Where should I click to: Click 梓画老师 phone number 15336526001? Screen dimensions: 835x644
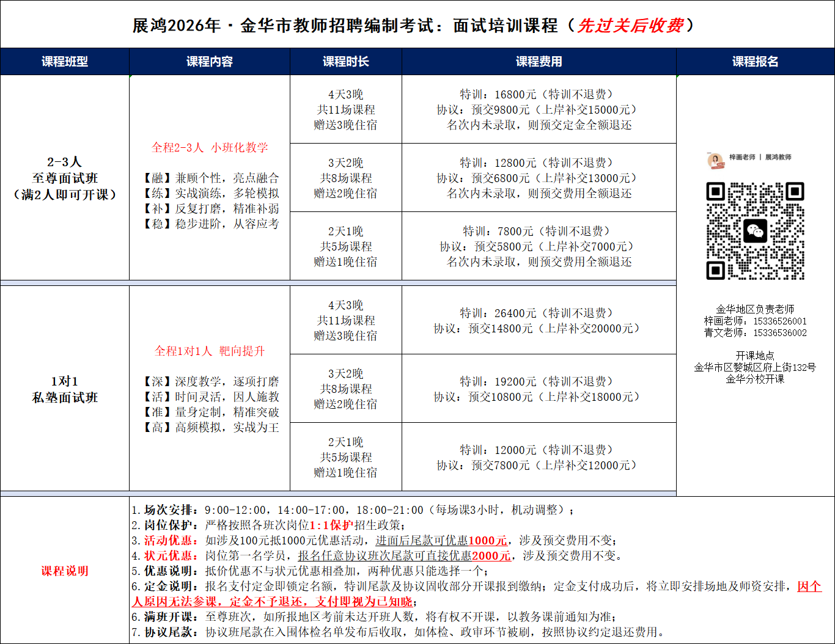(x=780, y=321)
